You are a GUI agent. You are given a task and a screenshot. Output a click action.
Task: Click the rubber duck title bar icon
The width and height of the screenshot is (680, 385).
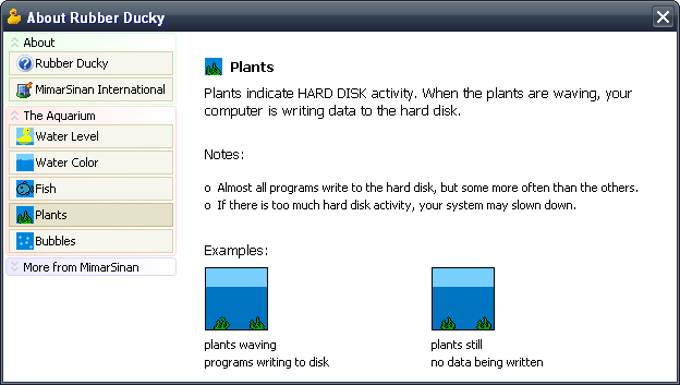(14, 17)
